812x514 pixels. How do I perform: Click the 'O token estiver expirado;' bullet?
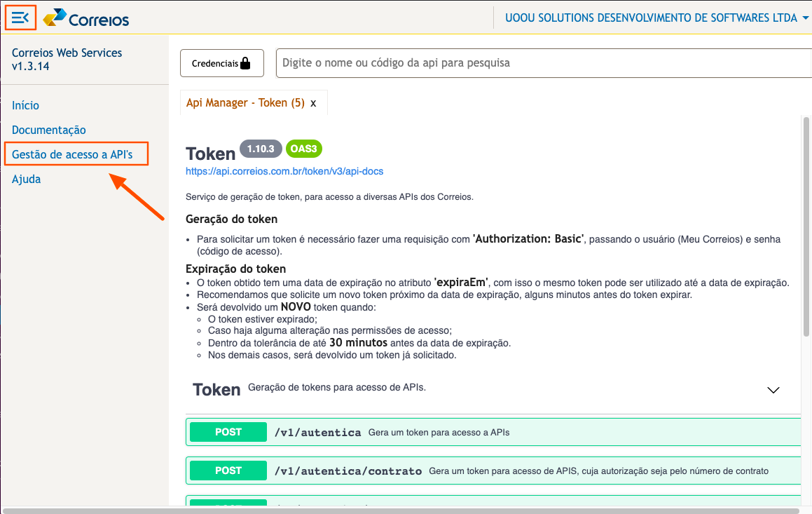coord(263,319)
